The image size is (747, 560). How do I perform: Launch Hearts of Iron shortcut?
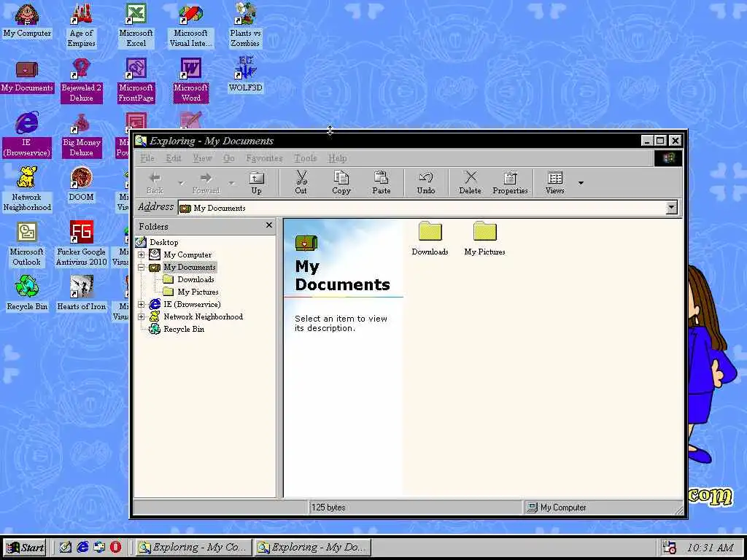(82, 293)
